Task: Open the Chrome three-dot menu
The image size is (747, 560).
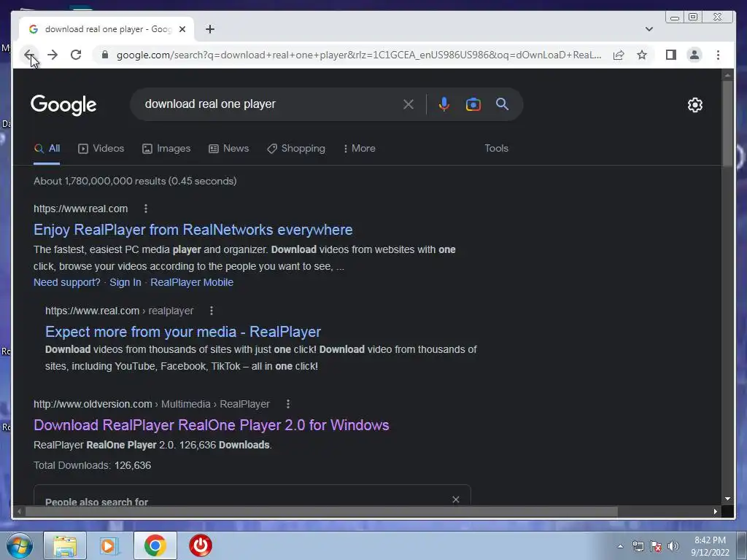Action: click(x=718, y=55)
